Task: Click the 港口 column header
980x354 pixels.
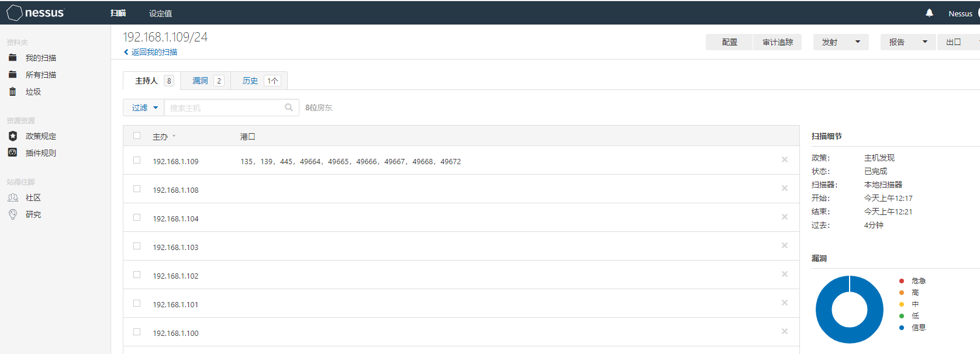Action: tap(247, 137)
